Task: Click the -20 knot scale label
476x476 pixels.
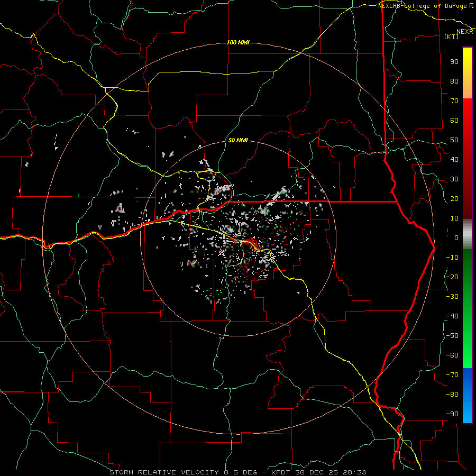Action: pos(452,277)
